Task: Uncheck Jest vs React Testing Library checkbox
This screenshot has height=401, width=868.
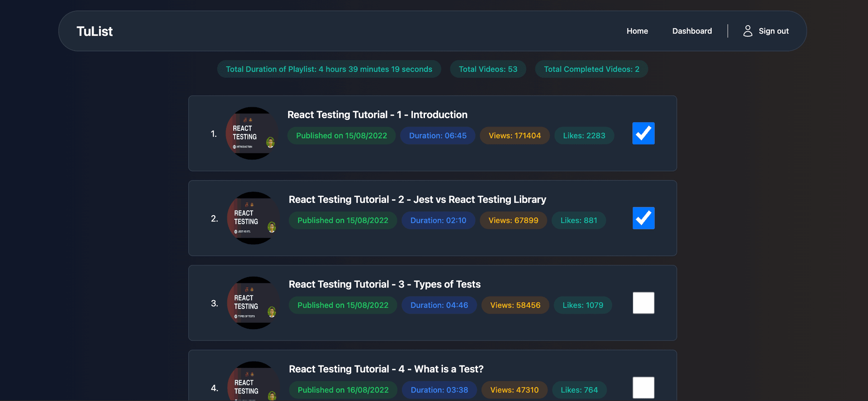Action: [643, 218]
